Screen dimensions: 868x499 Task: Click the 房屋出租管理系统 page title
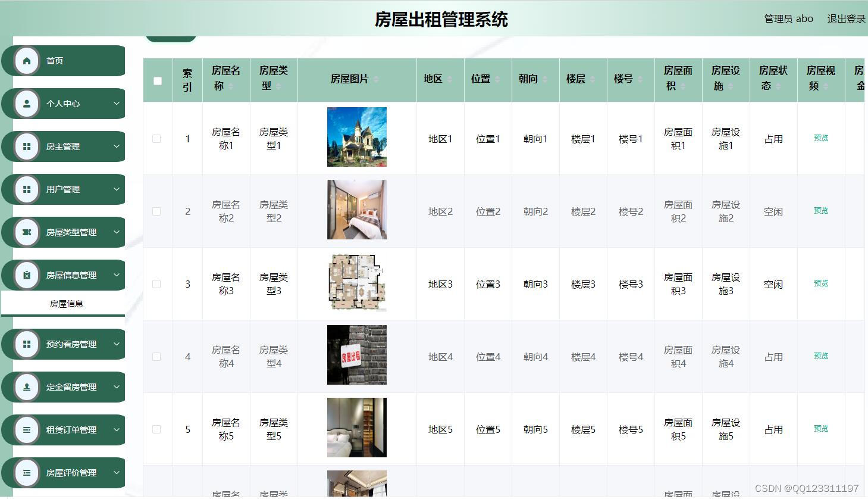click(441, 20)
